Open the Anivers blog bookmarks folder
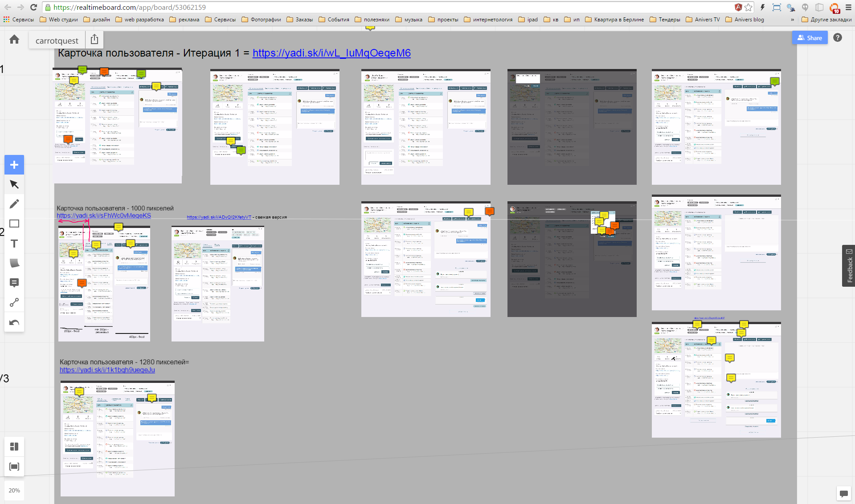855x504 pixels. point(745,20)
